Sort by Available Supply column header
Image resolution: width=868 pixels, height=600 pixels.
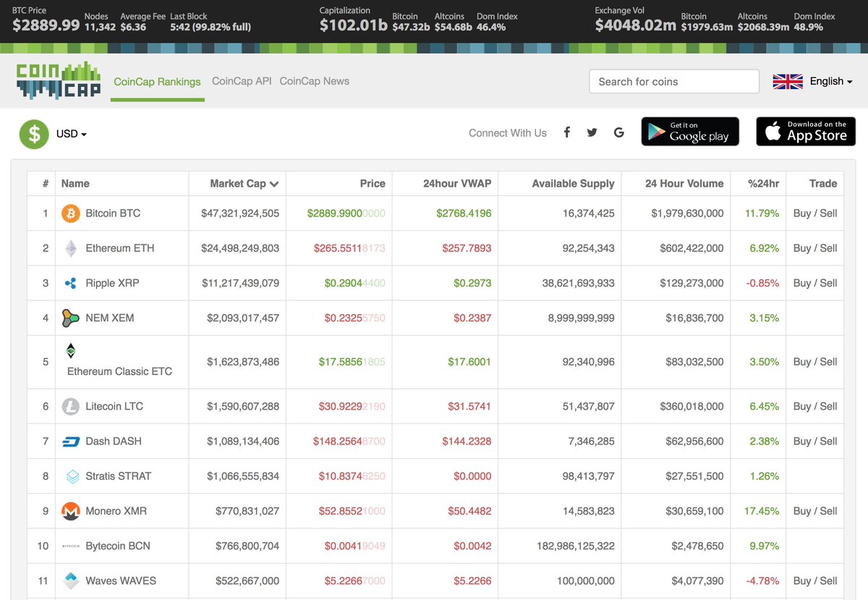coord(573,184)
